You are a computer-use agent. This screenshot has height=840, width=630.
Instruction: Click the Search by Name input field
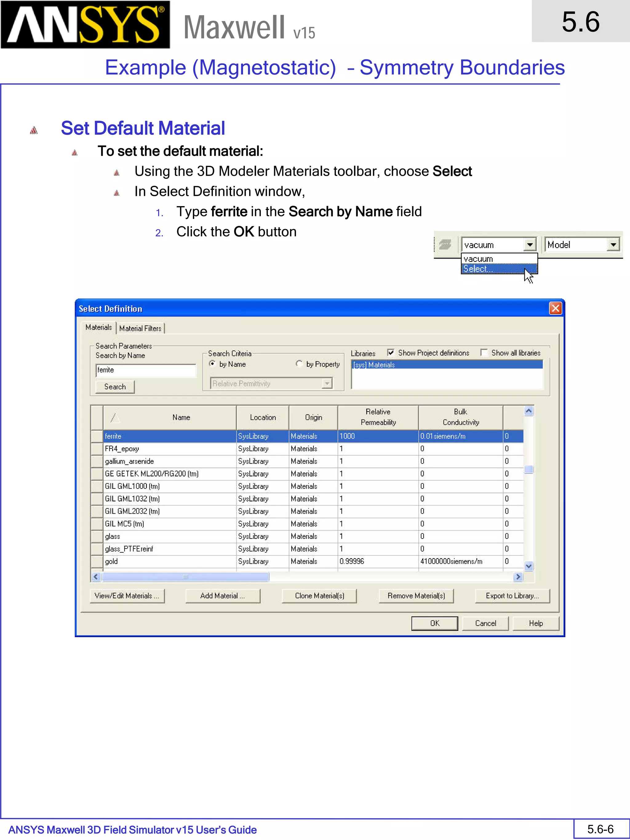tap(146, 370)
